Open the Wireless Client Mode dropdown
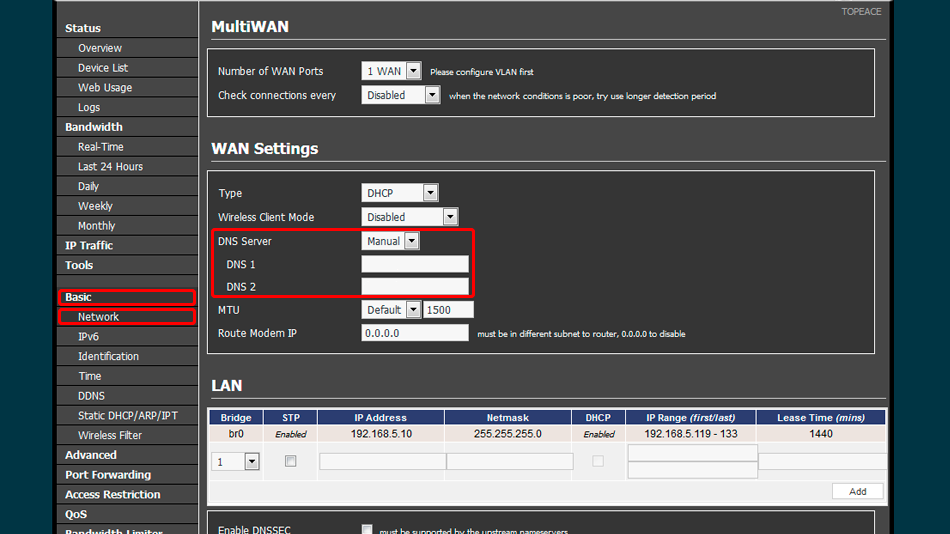Screen dimensions: 950x534 (x=409, y=217)
